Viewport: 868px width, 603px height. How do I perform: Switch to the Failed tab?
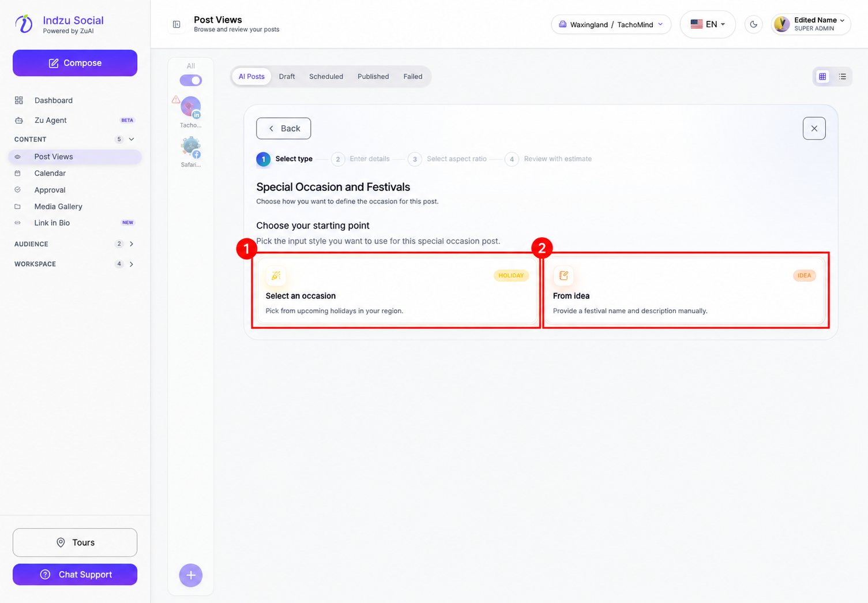coord(413,76)
